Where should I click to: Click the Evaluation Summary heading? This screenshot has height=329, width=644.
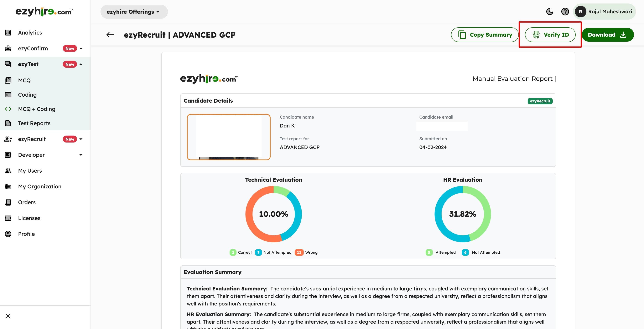tap(212, 272)
